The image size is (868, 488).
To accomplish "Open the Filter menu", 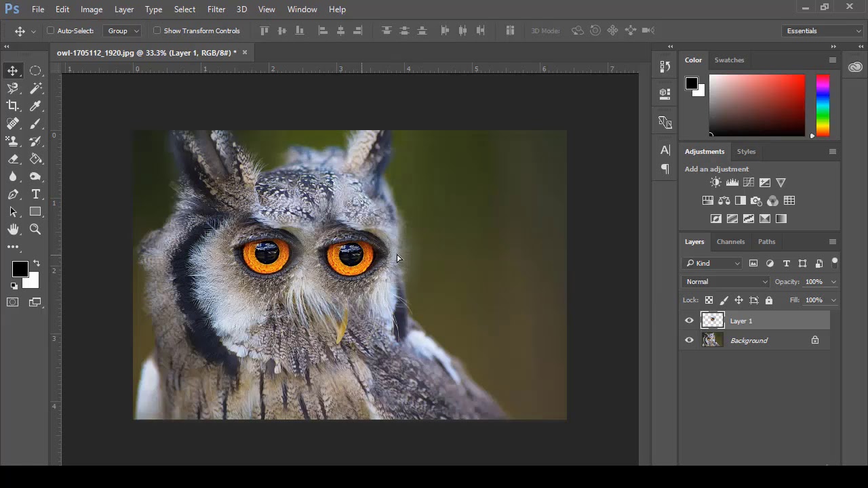I will click(x=216, y=9).
